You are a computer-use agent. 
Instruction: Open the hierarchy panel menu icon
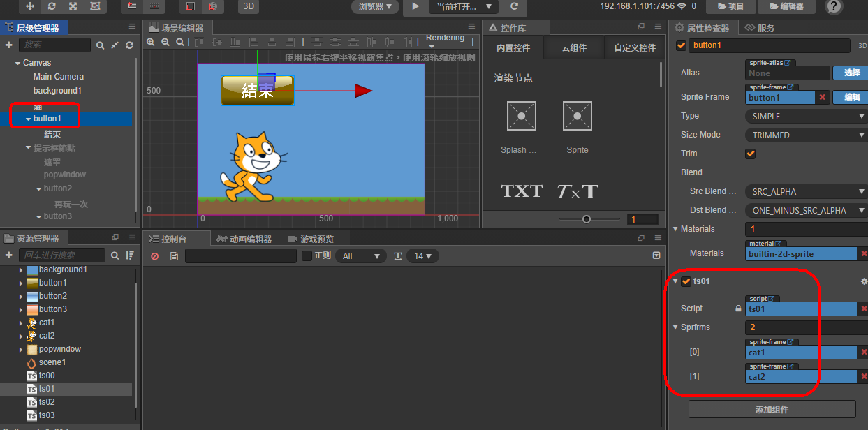tap(132, 27)
